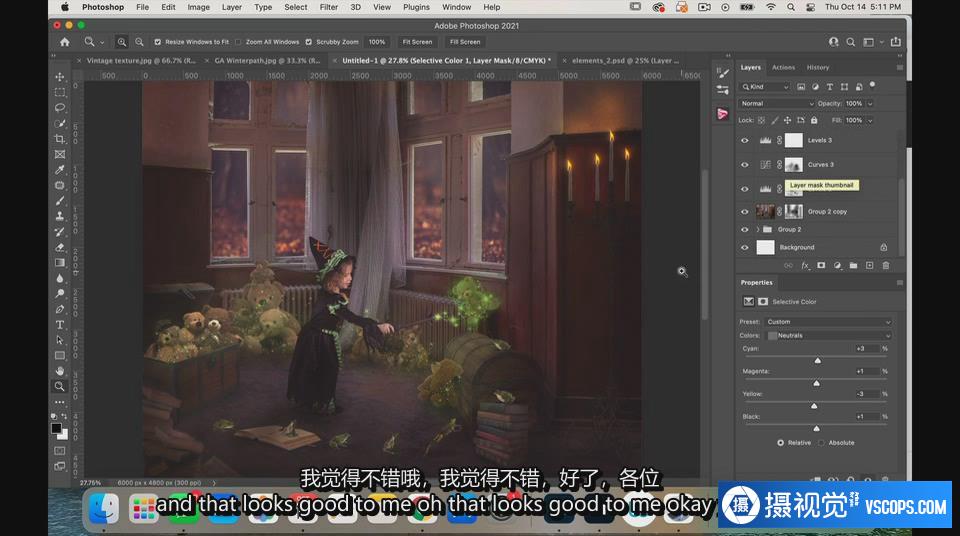The width and height of the screenshot is (960, 536).
Task: Select the Clone Stamp tool
Action: 59,216
